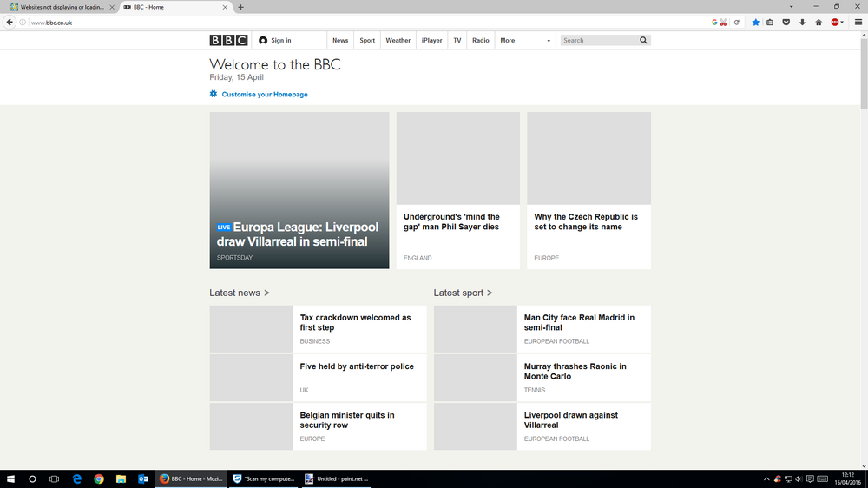Show bookmarks list icon

click(770, 23)
